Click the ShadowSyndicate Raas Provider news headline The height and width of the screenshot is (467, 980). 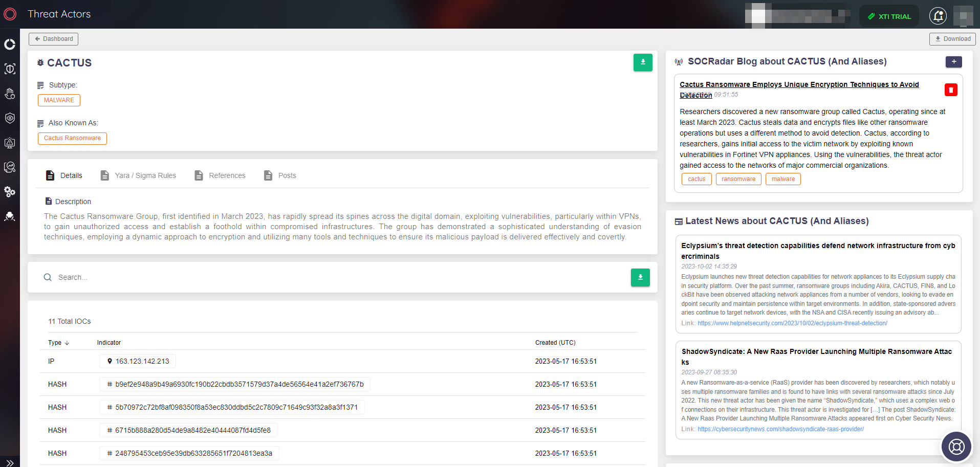pos(817,357)
